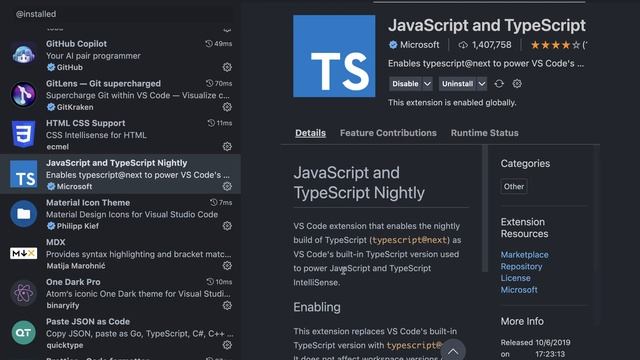Select GitHub Copilot in extension list
The image size is (640, 360).
tap(120, 55)
